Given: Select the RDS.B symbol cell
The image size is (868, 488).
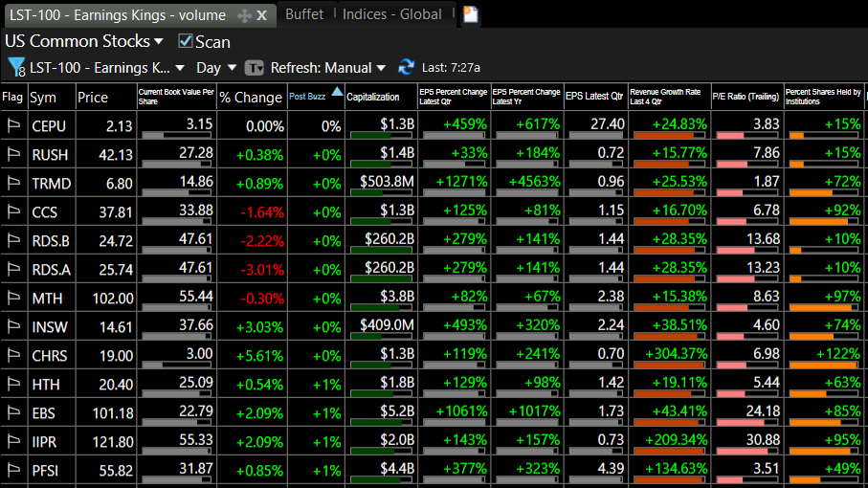Looking at the screenshot, I should click(x=51, y=241).
